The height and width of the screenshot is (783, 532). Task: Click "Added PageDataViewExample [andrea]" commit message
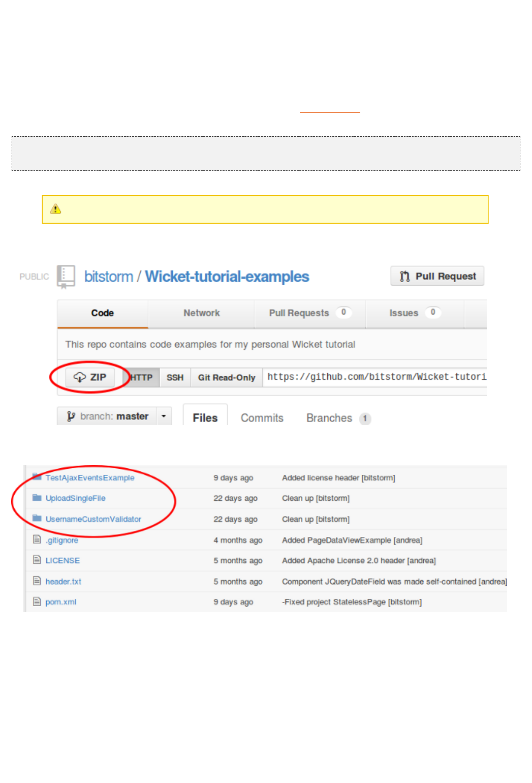point(352,540)
